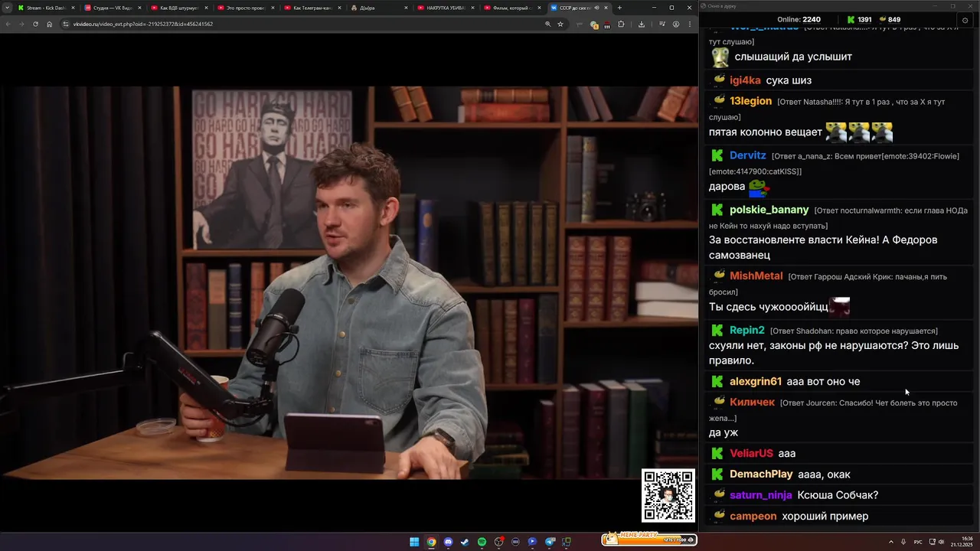Screen dimensions: 980x551
Task: Click username polskie_banany in chat
Action: pos(769,210)
